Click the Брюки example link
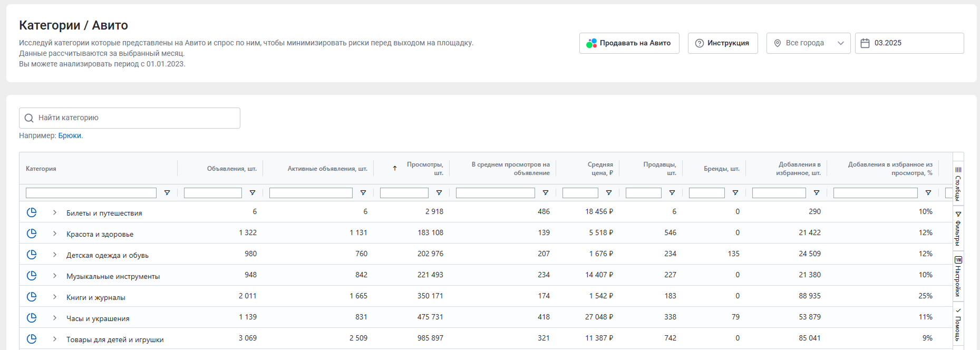Screen dimensions: 980x350 pyautogui.click(x=70, y=135)
